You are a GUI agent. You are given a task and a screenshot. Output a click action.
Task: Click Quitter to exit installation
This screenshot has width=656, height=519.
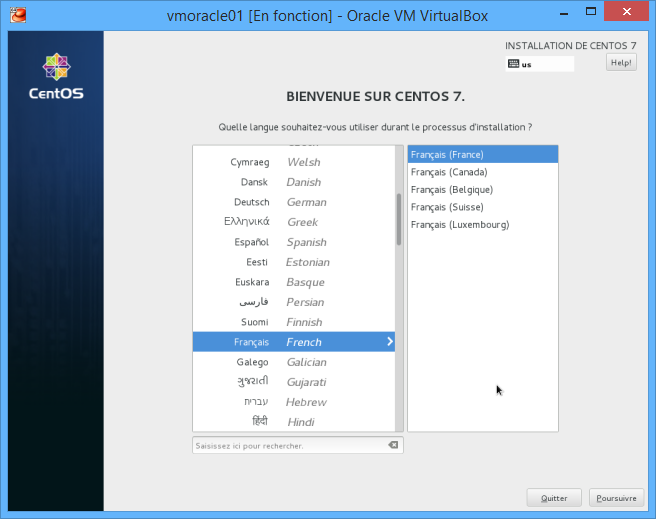click(554, 498)
